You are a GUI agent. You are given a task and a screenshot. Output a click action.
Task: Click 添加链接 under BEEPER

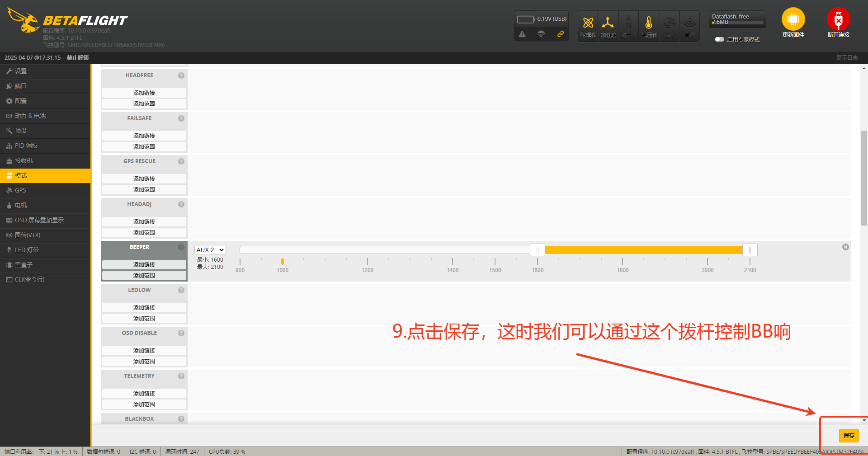[144, 265]
